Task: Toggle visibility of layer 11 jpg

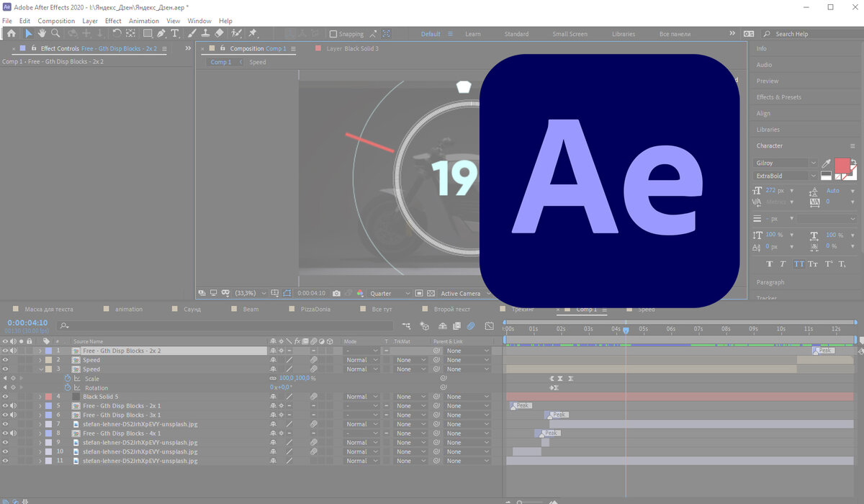Action: (5, 461)
